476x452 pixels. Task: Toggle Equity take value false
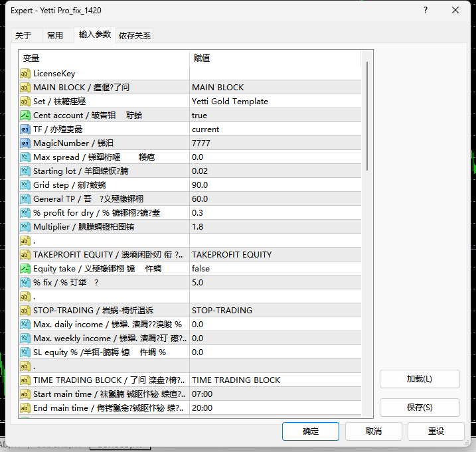(x=276, y=269)
